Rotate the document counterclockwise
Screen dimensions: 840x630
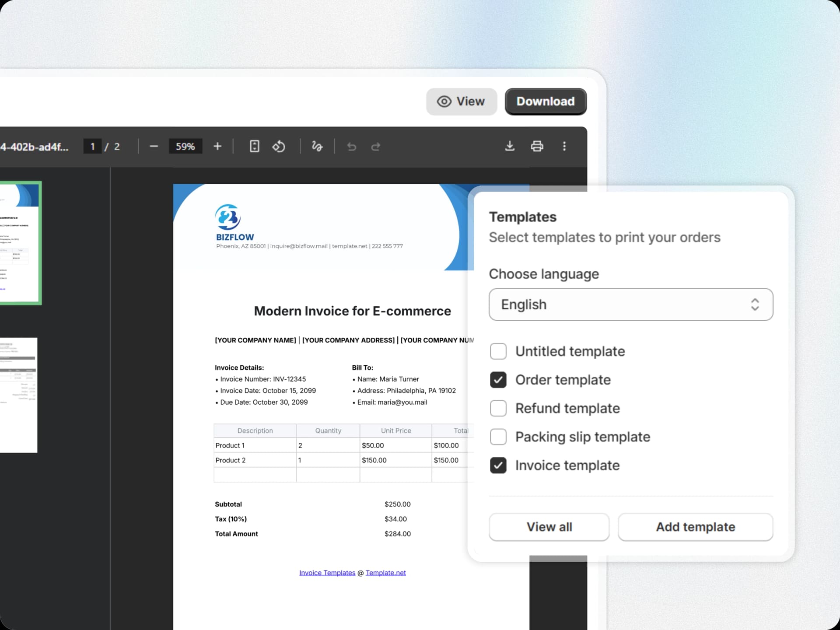point(279,147)
